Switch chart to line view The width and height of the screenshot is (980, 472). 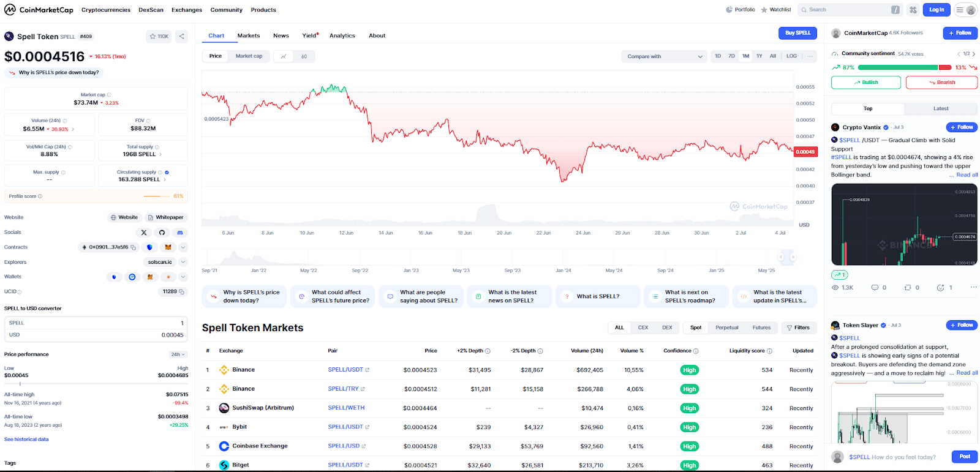284,56
